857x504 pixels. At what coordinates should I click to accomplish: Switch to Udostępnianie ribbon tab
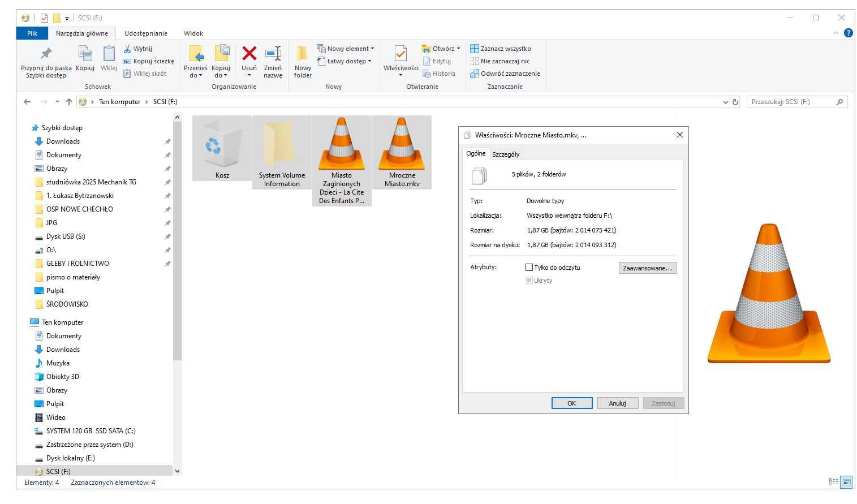tap(146, 33)
